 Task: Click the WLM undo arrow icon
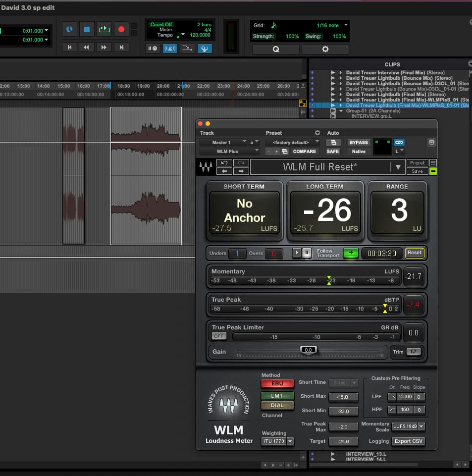point(224,162)
